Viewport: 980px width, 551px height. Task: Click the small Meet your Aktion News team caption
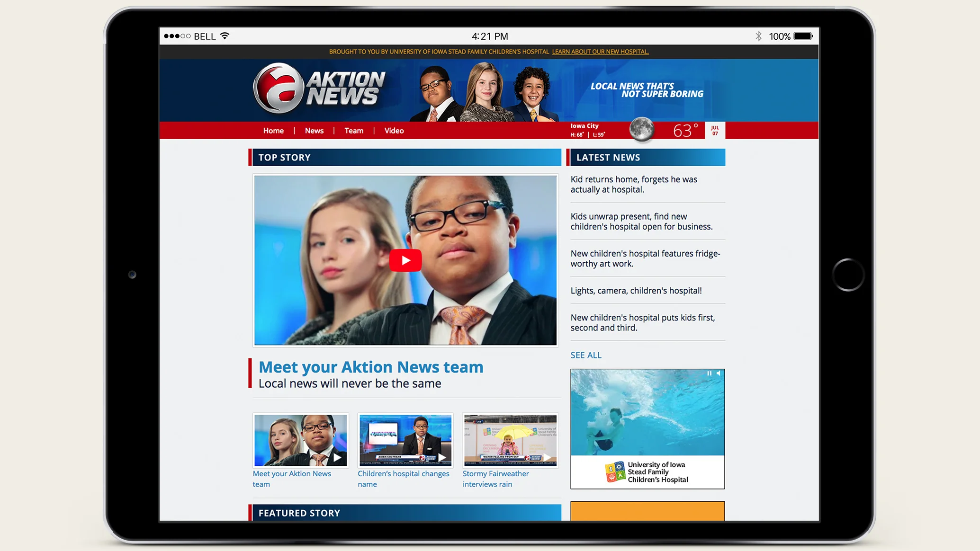(x=292, y=479)
